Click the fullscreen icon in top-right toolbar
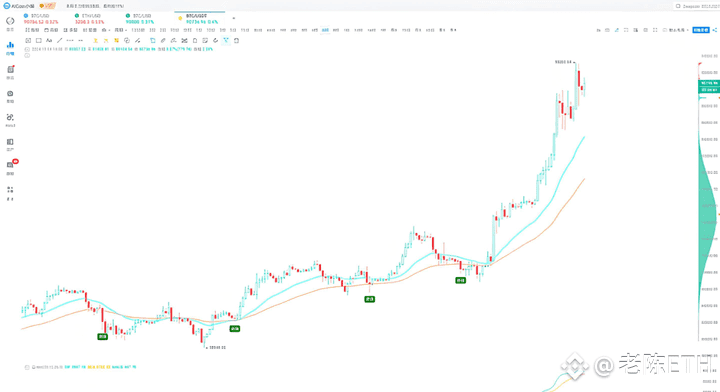This screenshot has height=392, width=720. coord(655,30)
